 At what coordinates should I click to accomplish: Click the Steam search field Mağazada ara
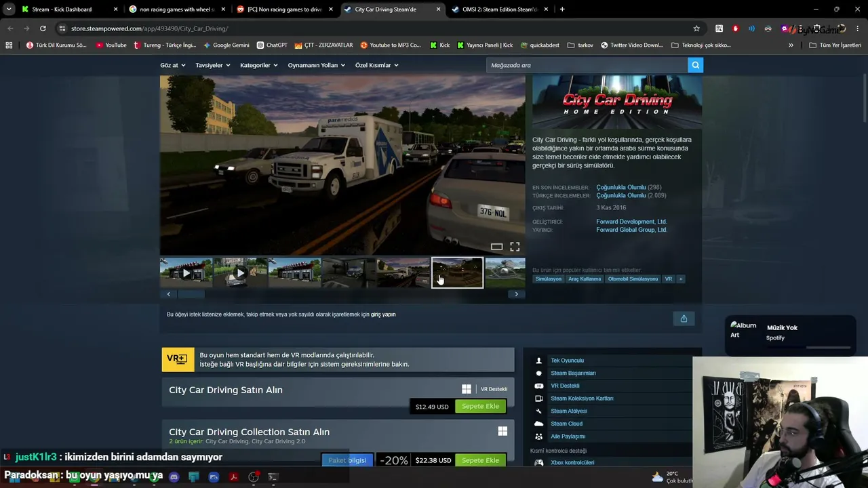click(x=587, y=65)
